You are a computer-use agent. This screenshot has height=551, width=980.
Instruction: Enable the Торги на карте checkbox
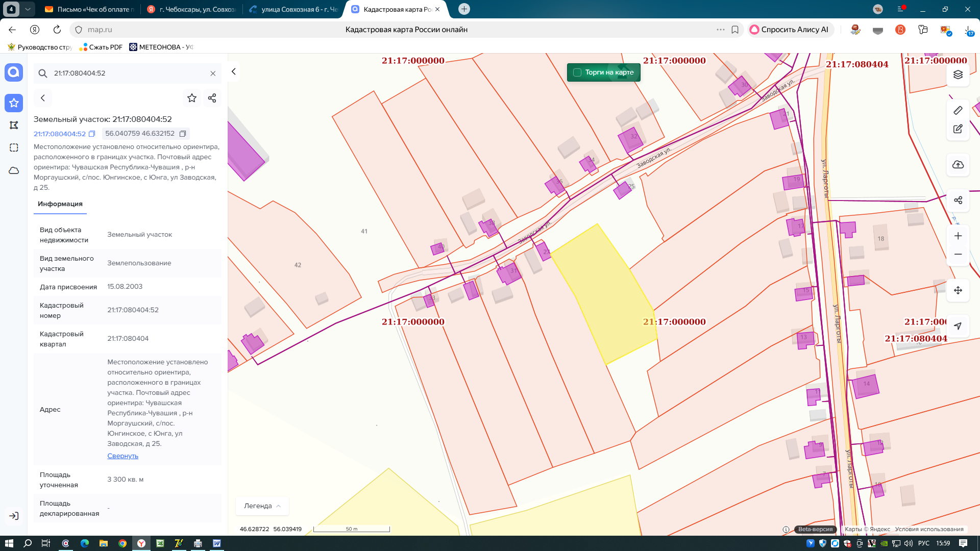577,72
